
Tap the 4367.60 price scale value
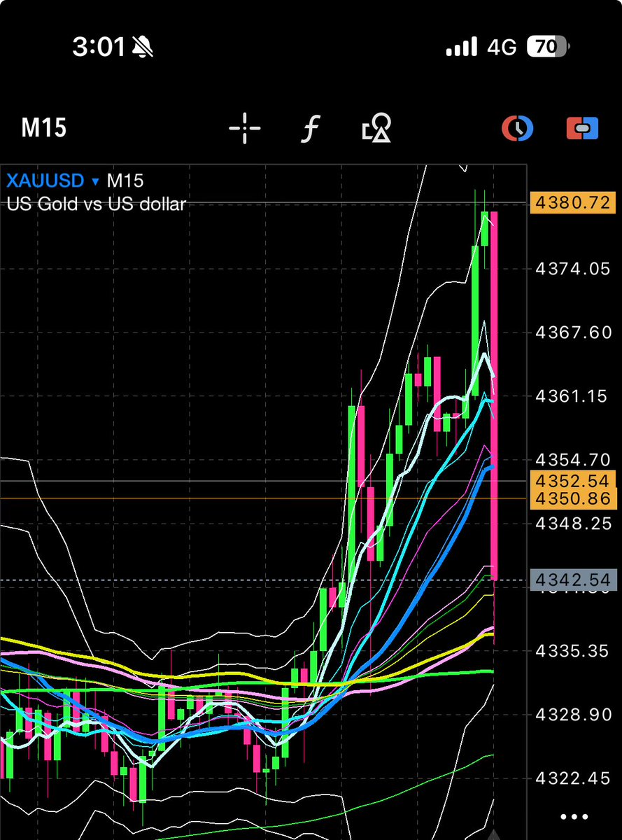(573, 332)
